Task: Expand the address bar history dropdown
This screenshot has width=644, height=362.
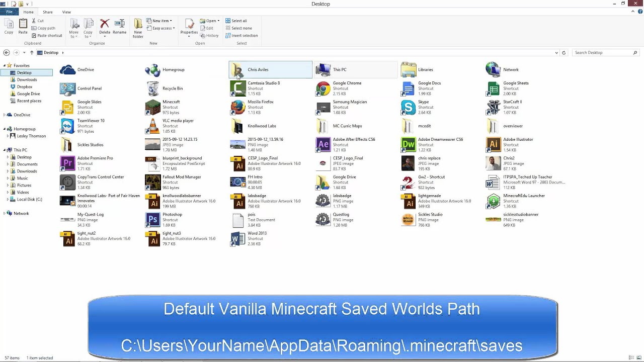Action: 556,53
